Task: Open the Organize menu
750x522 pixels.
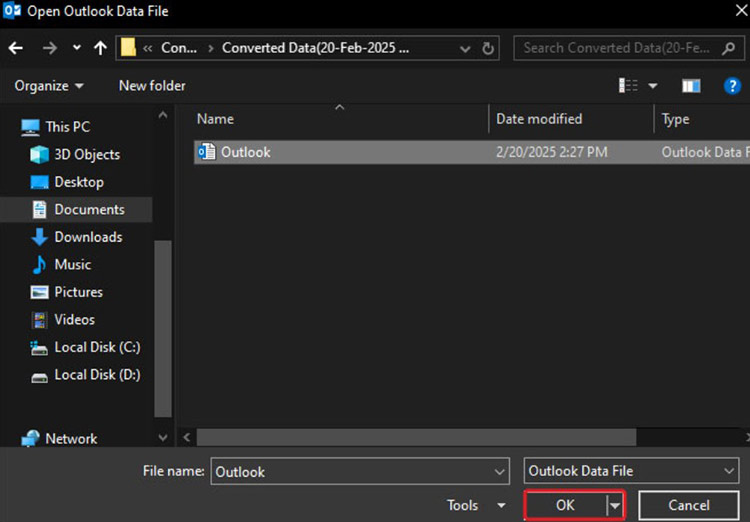Action: tap(49, 86)
